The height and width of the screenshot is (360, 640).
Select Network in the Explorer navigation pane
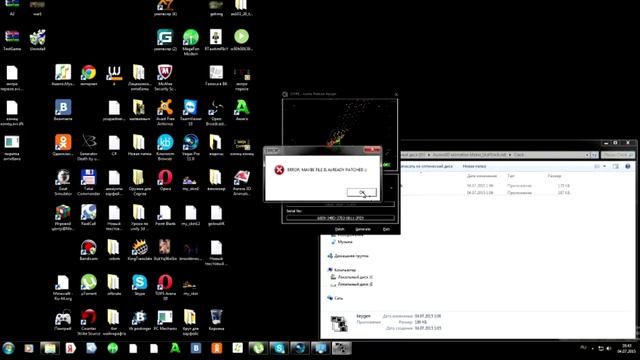tap(335, 298)
